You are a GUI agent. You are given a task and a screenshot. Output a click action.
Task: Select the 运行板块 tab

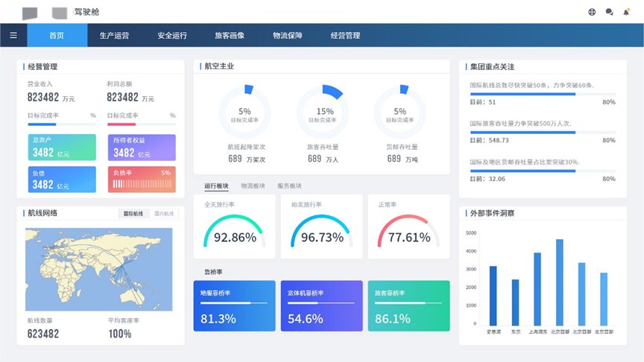tap(216, 185)
